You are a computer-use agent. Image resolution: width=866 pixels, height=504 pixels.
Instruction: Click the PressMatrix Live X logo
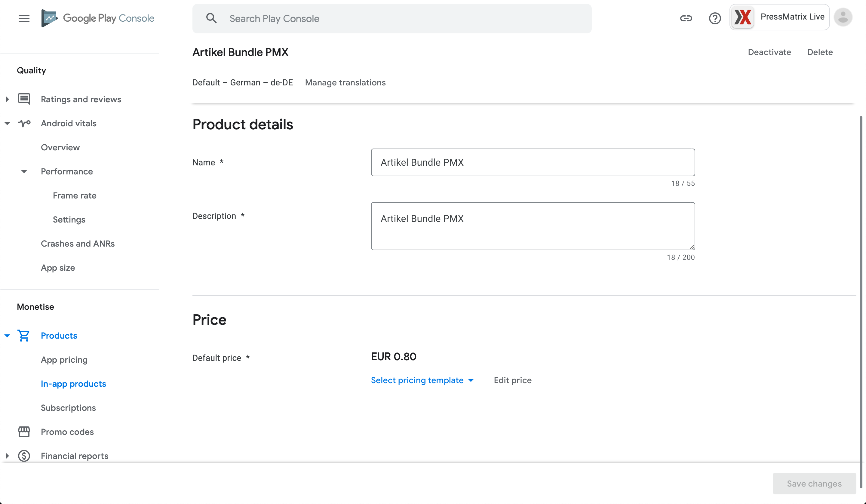[743, 17]
